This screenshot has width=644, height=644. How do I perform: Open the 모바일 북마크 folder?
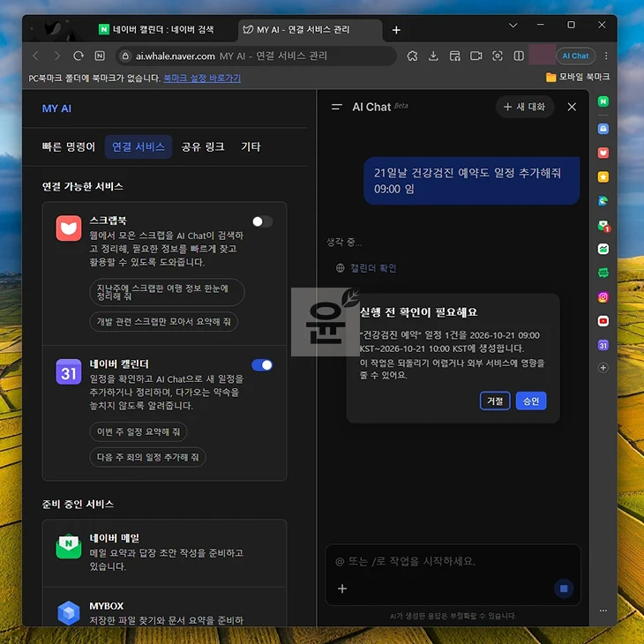click(x=577, y=78)
